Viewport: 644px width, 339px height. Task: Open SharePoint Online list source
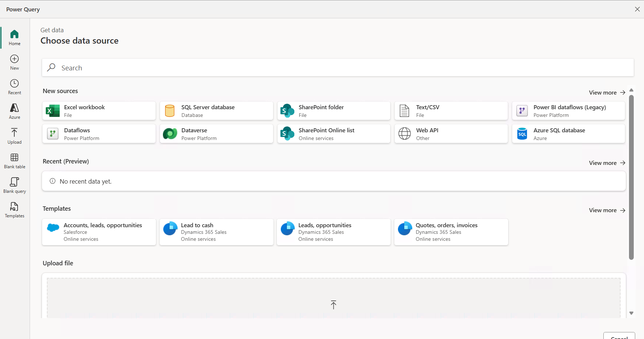pyautogui.click(x=334, y=134)
